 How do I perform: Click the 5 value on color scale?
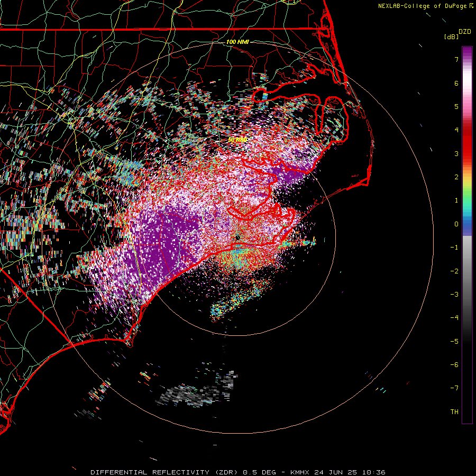tap(456, 106)
